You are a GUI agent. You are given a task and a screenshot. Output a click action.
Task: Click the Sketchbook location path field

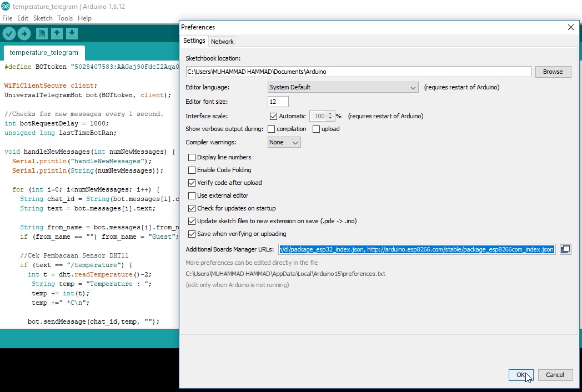point(359,72)
